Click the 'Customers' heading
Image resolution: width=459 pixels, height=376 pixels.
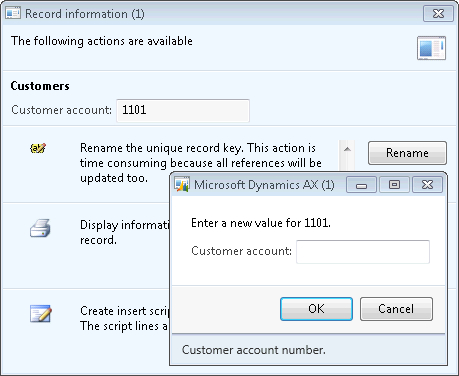[x=40, y=86]
